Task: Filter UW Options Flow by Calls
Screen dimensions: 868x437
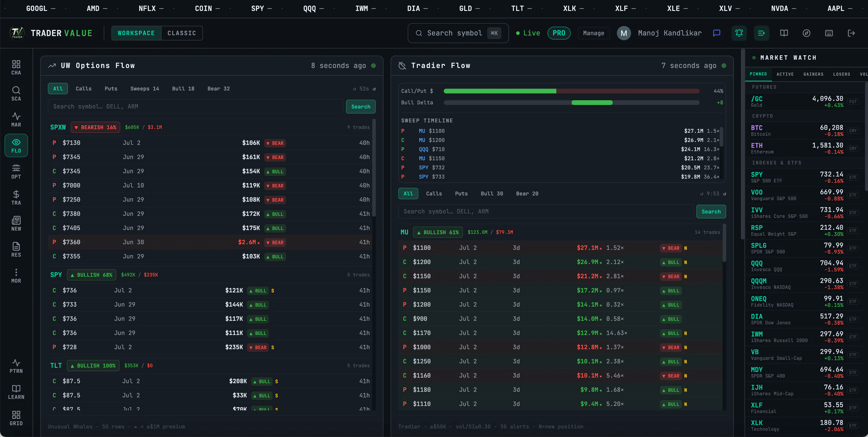Action: (x=84, y=89)
